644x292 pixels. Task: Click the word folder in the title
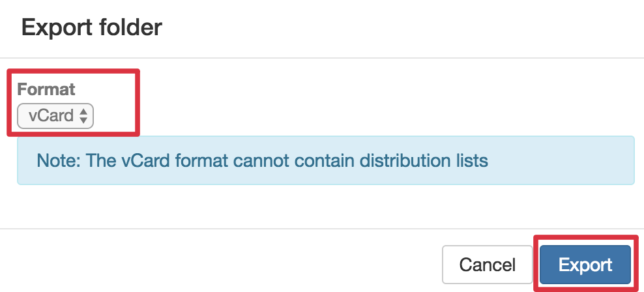click(130, 27)
